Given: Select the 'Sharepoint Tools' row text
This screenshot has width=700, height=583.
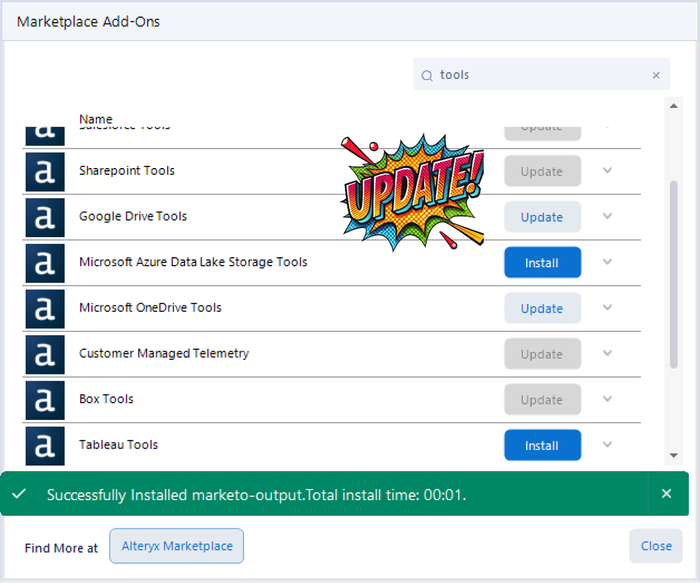Looking at the screenshot, I should [127, 171].
